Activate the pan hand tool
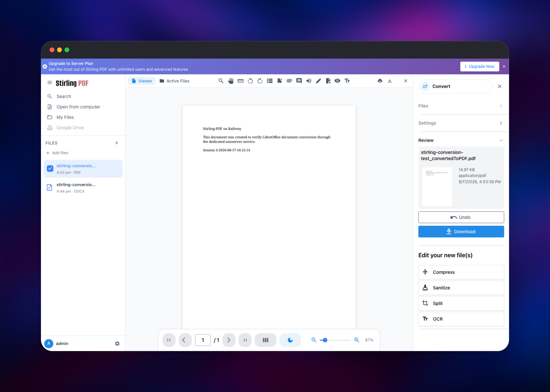The image size is (550, 392). point(231,81)
